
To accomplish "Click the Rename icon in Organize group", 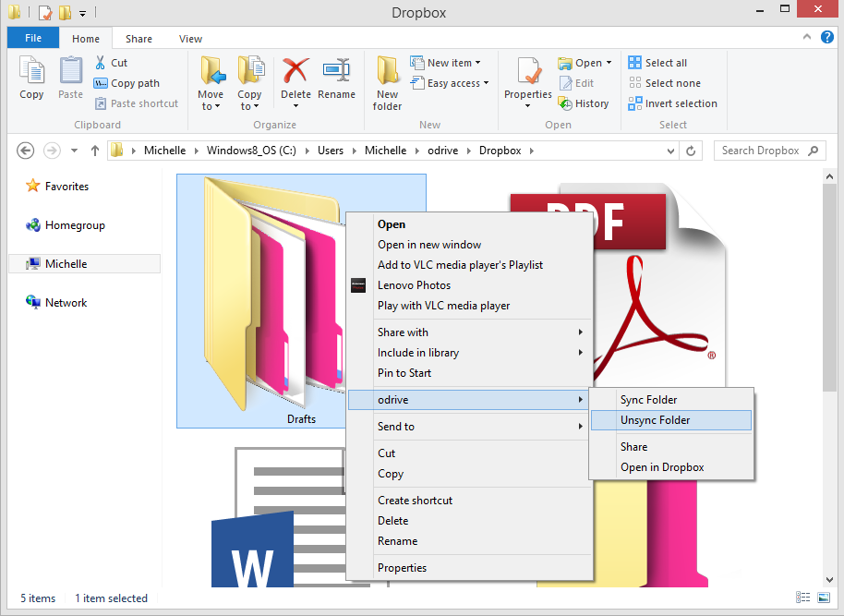I will (336, 70).
